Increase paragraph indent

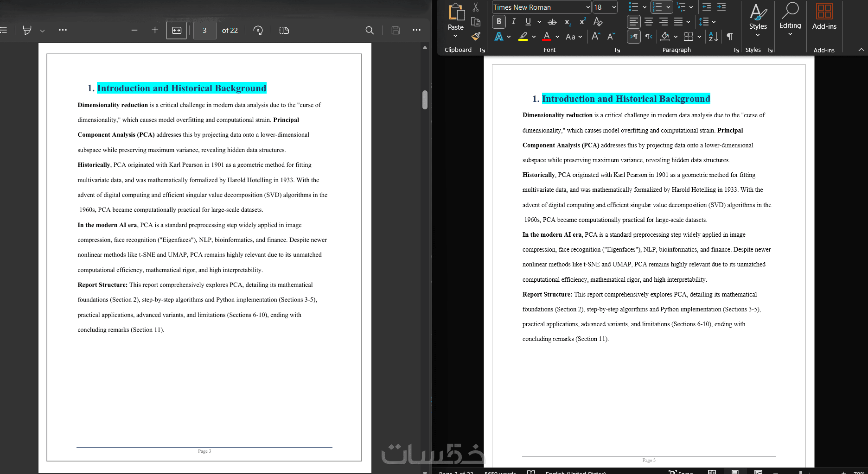coord(721,7)
